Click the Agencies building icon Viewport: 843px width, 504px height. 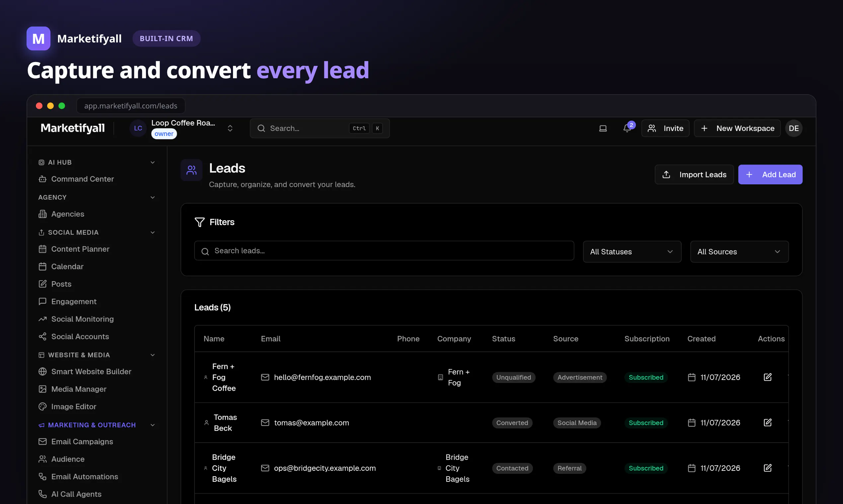pos(42,214)
